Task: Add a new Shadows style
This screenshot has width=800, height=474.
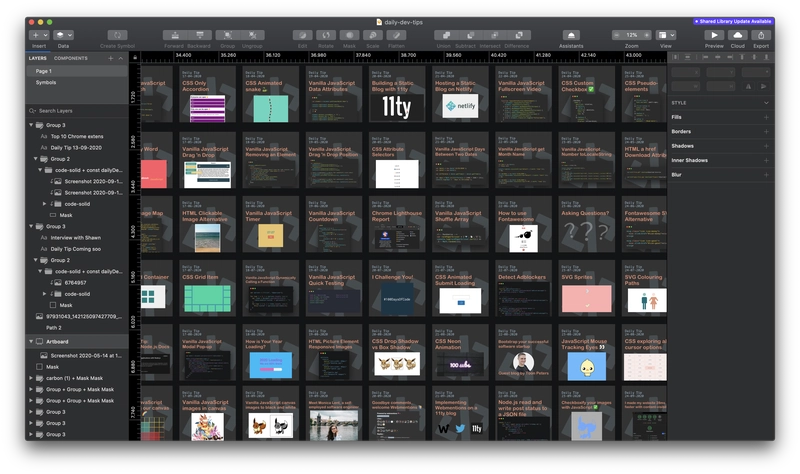Action: click(x=766, y=146)
